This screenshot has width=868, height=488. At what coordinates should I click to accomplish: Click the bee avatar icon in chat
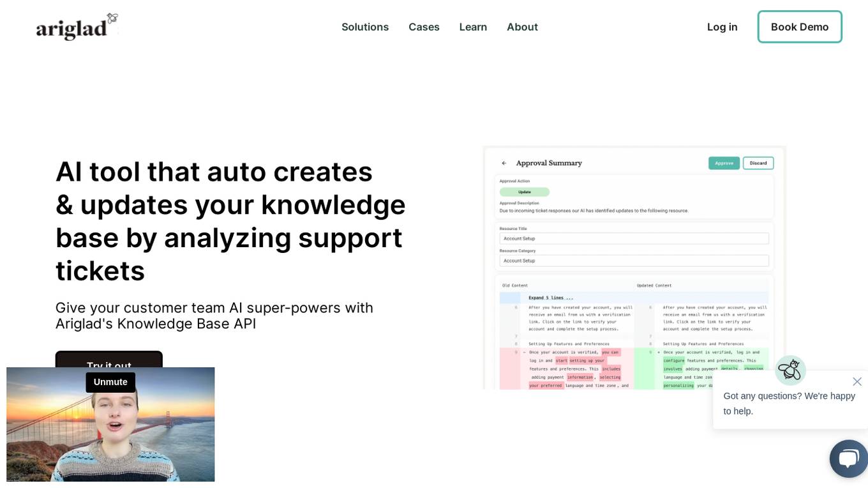pos(790,370)
